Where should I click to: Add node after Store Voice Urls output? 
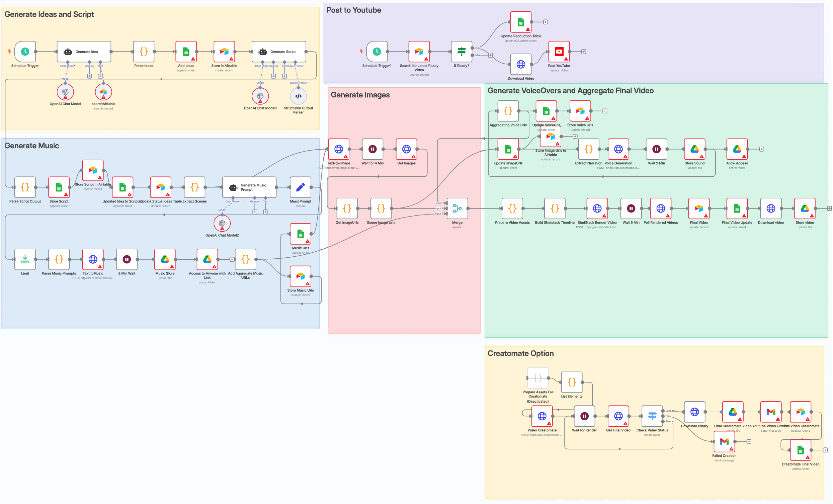[x=605, y=111]
